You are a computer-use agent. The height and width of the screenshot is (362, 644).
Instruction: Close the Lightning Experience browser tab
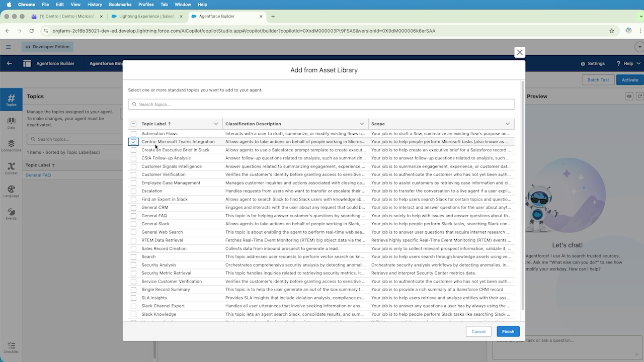tap(181, 16)
